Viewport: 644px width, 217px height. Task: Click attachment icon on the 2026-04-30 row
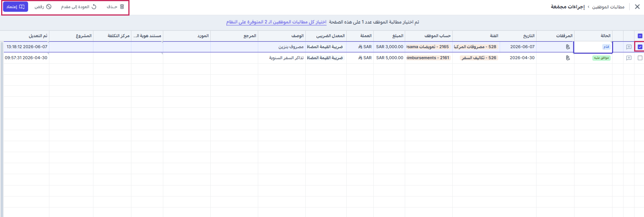568,58
